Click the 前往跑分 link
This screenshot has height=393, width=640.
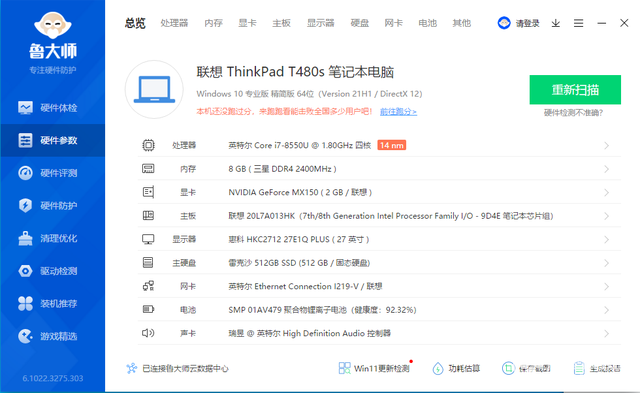398,111
